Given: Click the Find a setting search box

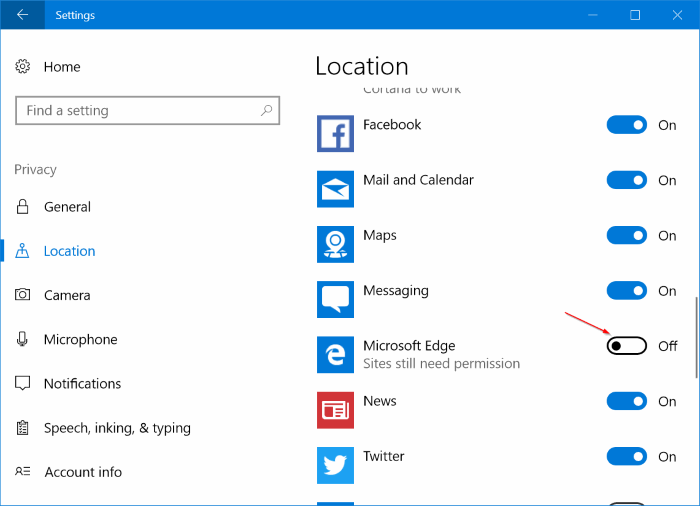Looking at the screenshot, I should (147, 110).
